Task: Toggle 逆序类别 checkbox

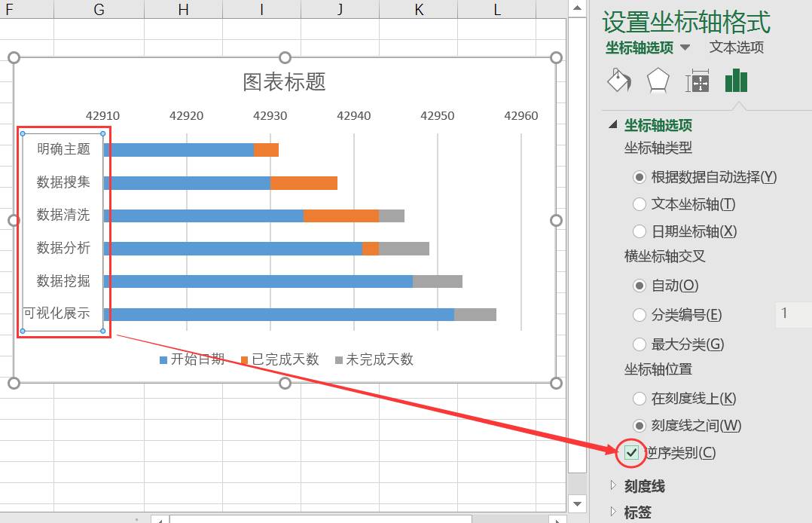Action: [x=631, y=452]
